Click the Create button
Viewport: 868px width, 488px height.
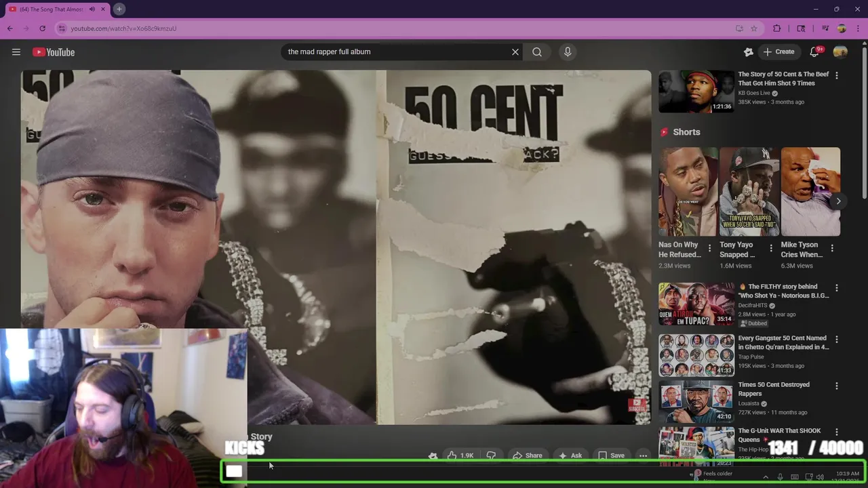(778, 52)
